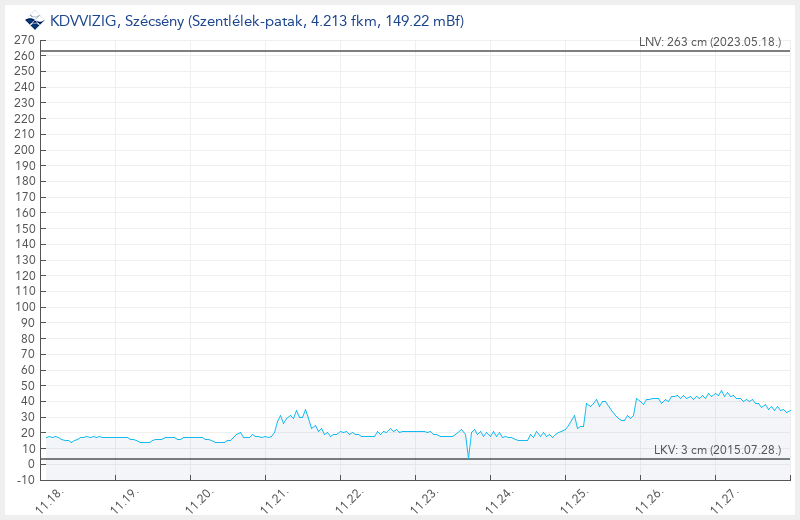This screenshot has width=800, height=520.
Task: Select the 0 value on y-axis
Action: click(31, 464)
